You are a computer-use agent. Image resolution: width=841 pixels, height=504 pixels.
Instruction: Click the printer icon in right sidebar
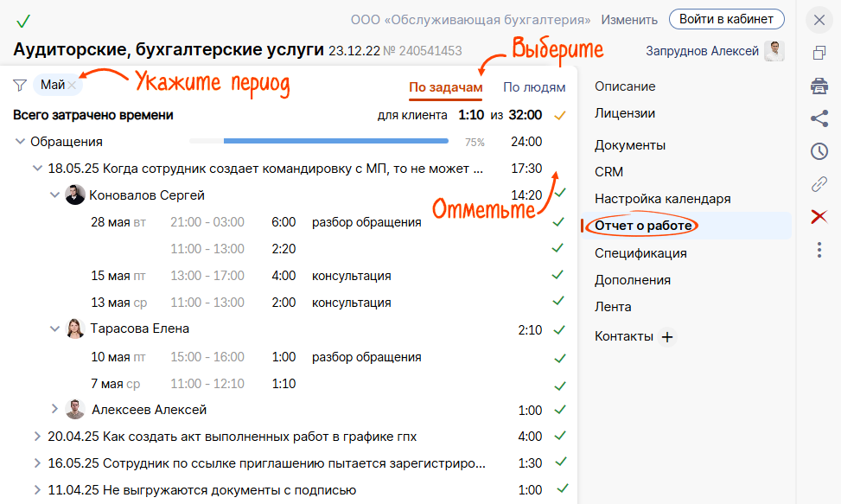819,86
